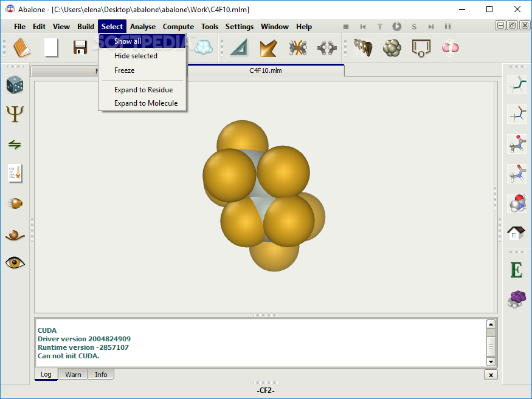Click the skip to end button

[431, 27]
